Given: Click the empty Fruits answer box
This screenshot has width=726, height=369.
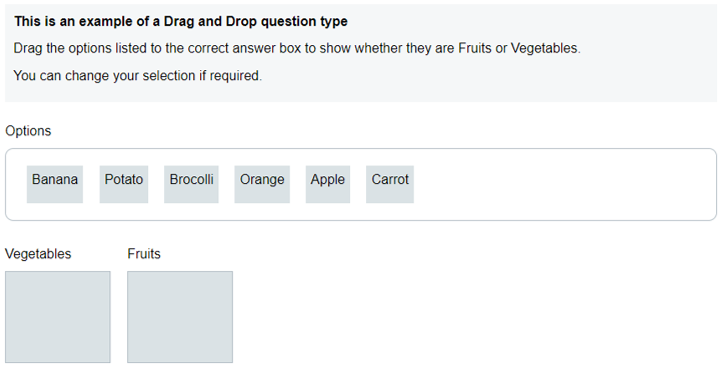Looking at the screenshot, I should pos(180,317).
